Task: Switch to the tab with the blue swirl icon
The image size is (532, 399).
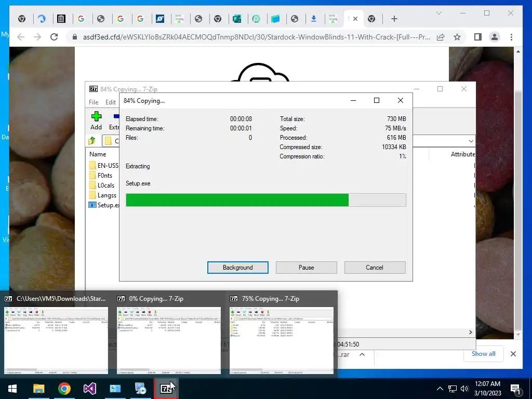Action: [x=42, y=19]
